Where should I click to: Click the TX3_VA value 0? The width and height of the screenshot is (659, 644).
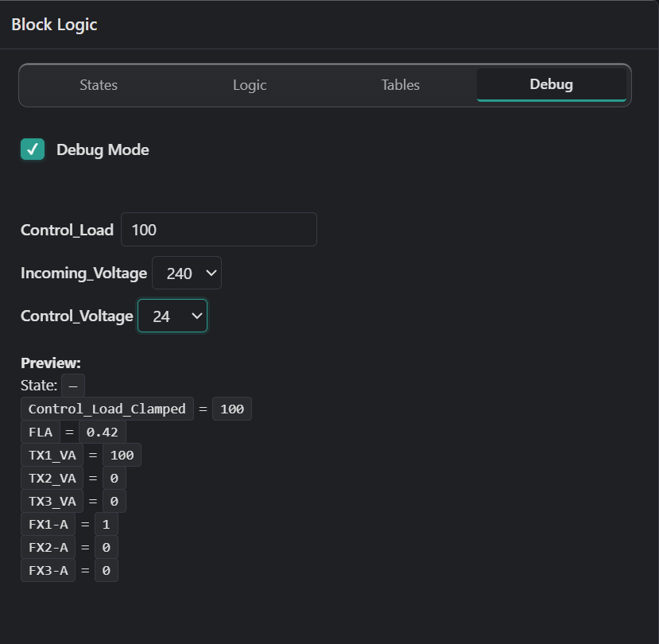pos(114,501)
